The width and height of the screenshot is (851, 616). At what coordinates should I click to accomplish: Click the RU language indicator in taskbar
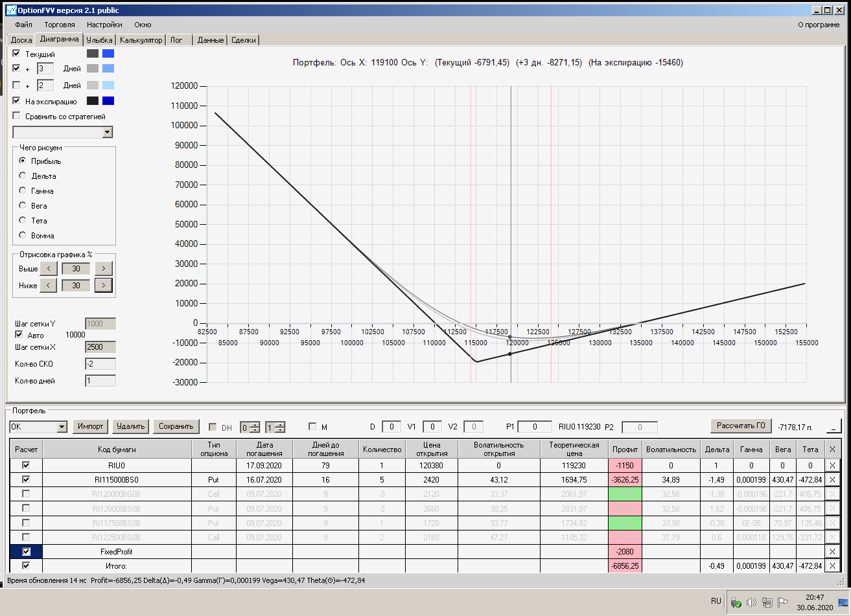pos(716,601)
